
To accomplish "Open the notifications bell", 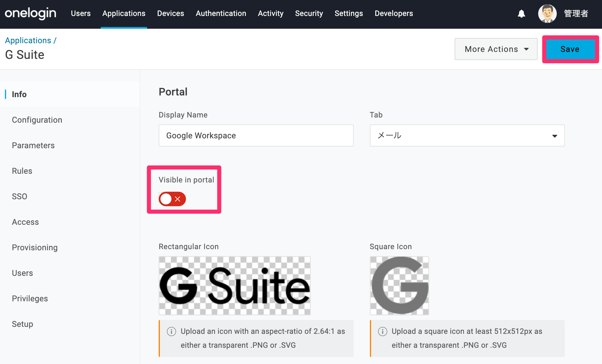I will pos(521,14).
